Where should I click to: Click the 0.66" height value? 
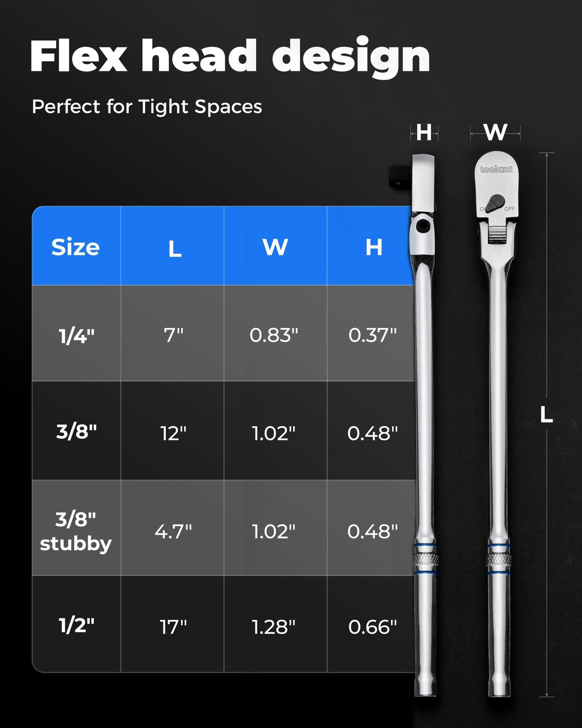(373, 627)
